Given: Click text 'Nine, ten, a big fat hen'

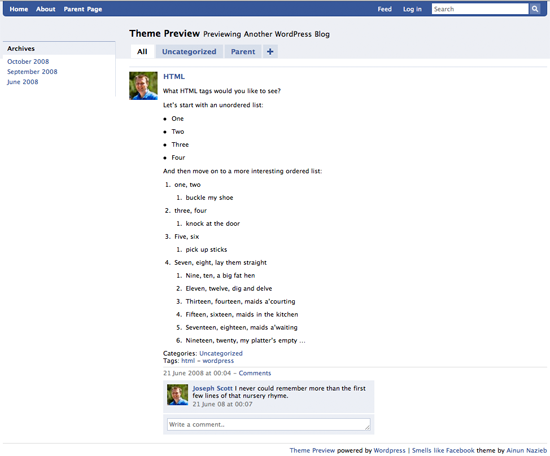Looking at the screenshot, I should click(220, 275).
